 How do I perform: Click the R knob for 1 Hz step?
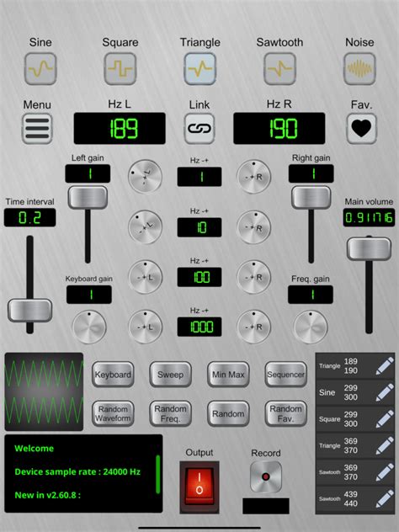click(x=253, y=177)
